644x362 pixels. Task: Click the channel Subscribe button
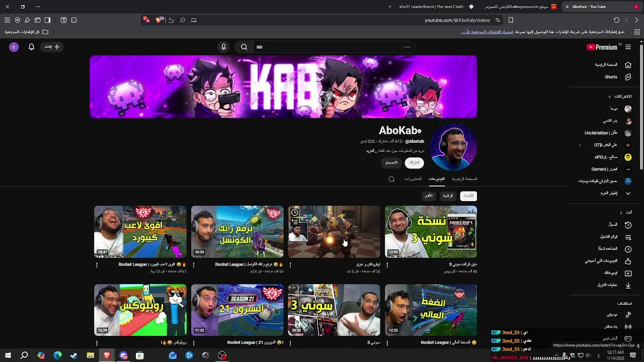click(x=414, y=162)
